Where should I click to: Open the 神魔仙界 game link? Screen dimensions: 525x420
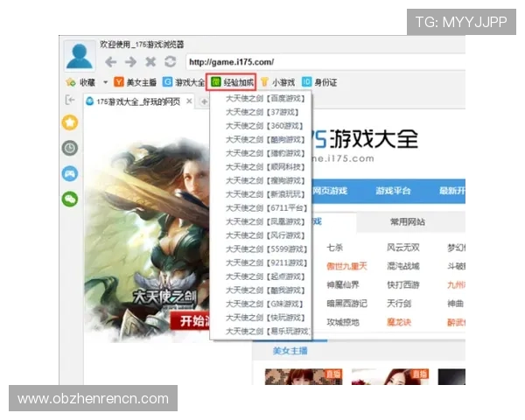coord(343,285)
